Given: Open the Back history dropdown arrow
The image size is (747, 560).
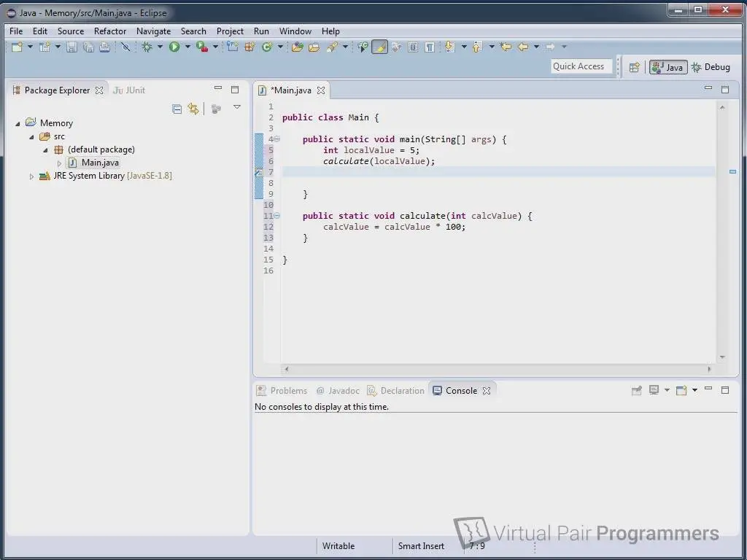Looking at the screenshot, I should tap(536, 47).
